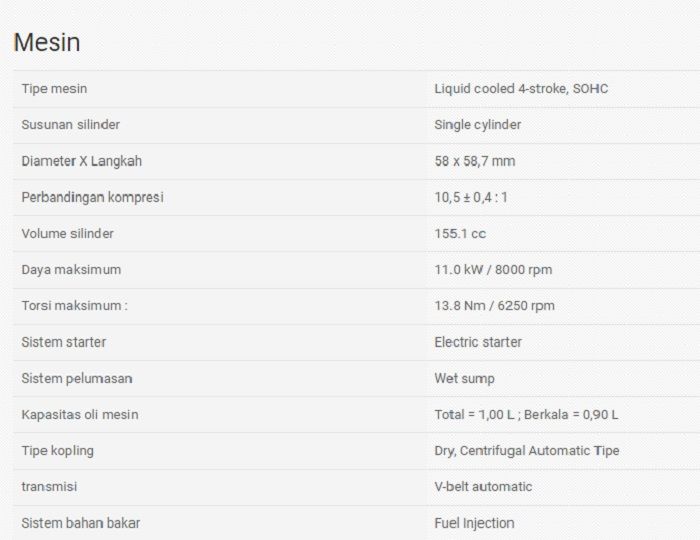Click the Wet sump value
The height and width of the screenshot is (540, 700).
point(464,378)
